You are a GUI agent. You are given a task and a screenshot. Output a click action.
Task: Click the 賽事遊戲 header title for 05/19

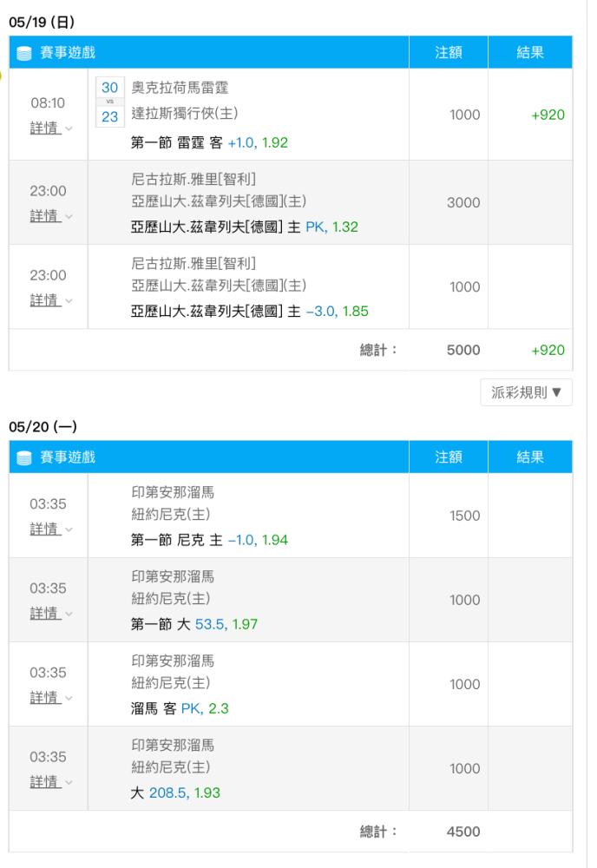(x=68, y=53)
